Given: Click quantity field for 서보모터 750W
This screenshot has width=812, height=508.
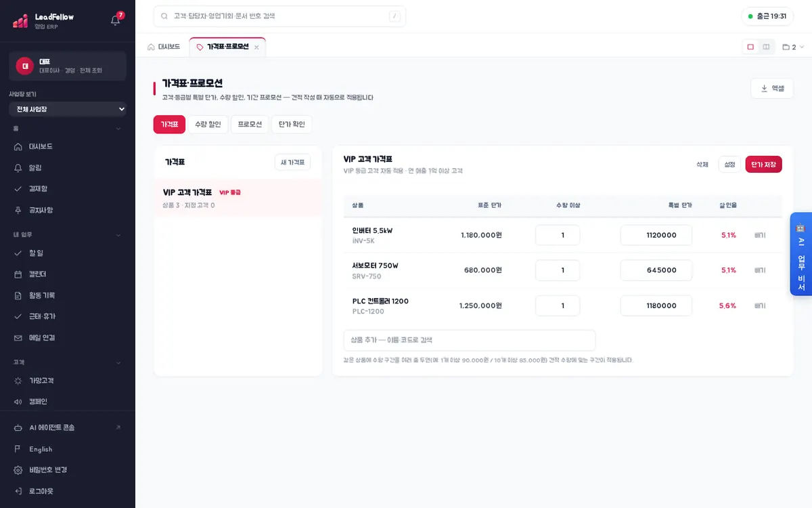Looking at the screenshot, I should (558, 270).
